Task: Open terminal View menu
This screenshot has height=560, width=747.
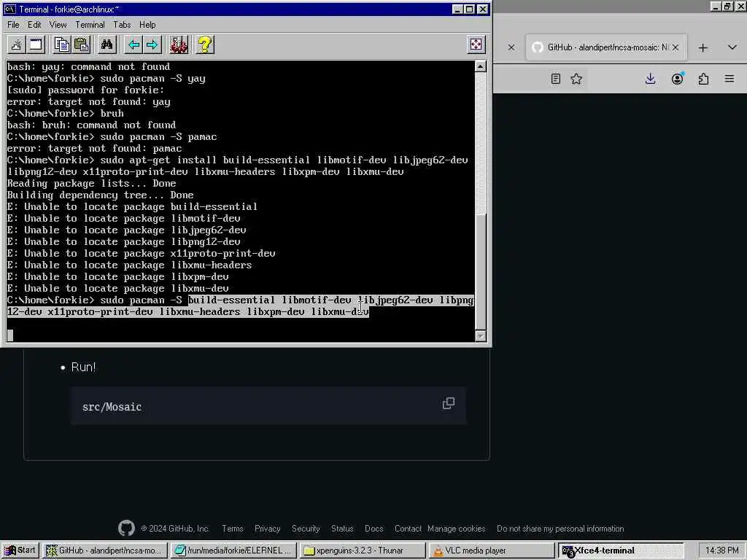Action: [58, 25]
